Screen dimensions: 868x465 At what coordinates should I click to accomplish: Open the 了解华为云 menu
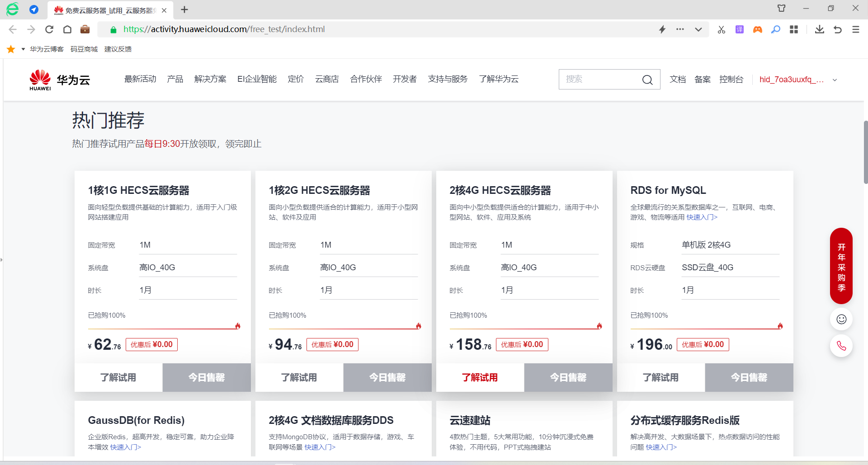tap(499, 79)
